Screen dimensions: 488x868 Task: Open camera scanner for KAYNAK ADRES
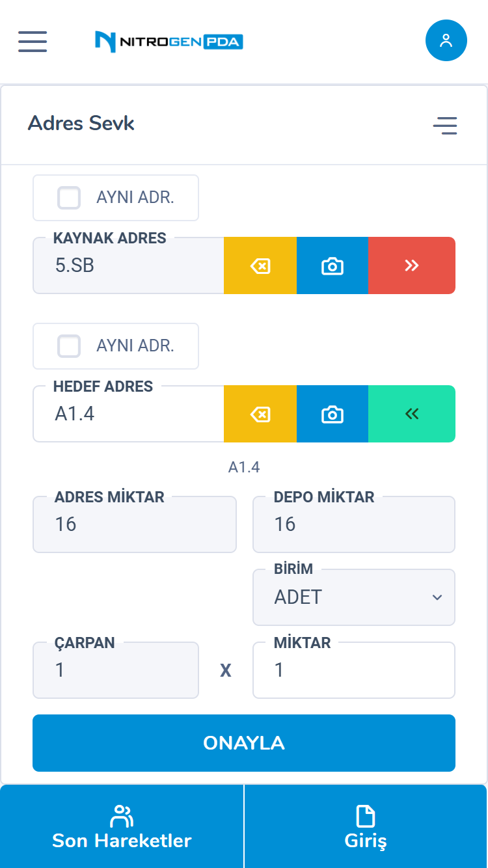click(x=332, y=265)
